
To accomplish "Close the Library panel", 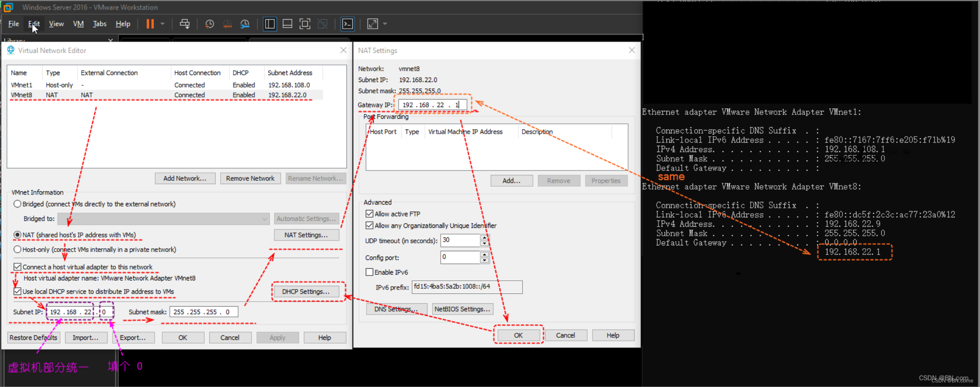I will pos(111,40).
